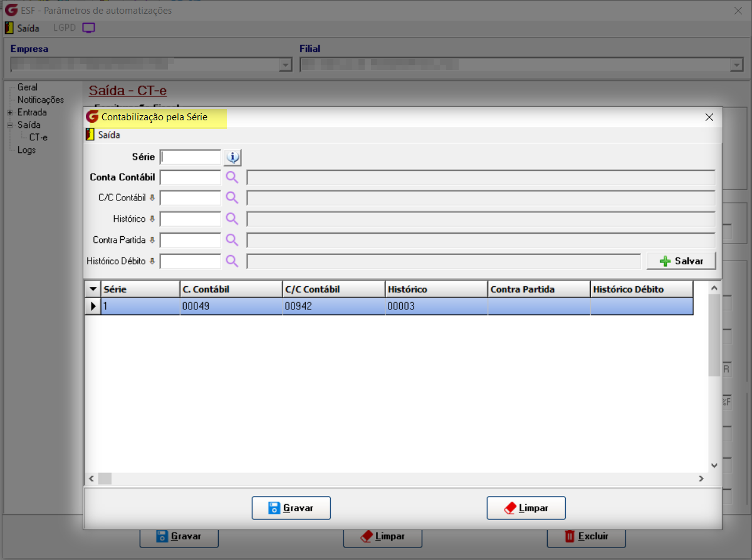Select CT-e tree item
The height and width of the screenshot is (560, 752).
coord(38,137)
